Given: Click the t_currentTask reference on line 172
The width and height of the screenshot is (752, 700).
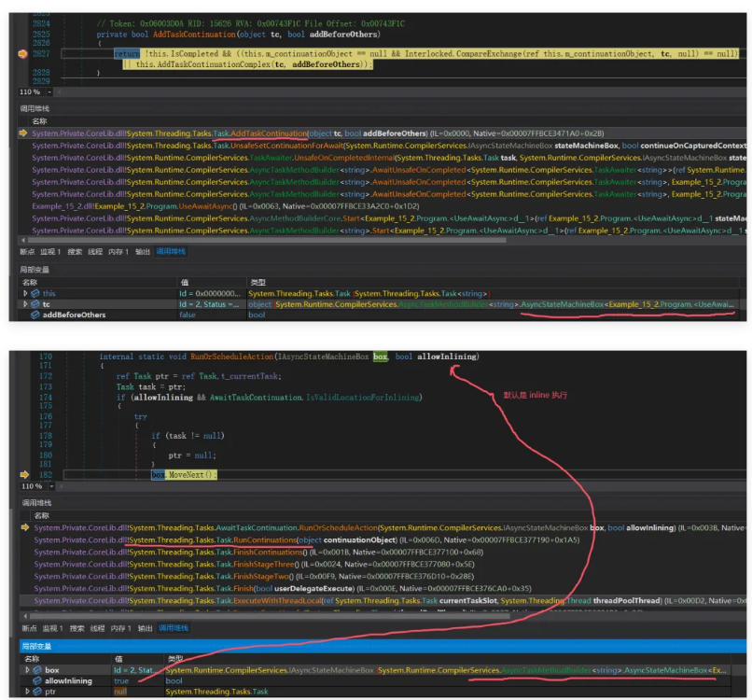Looking at the screenshot, I should pos(250,376).
